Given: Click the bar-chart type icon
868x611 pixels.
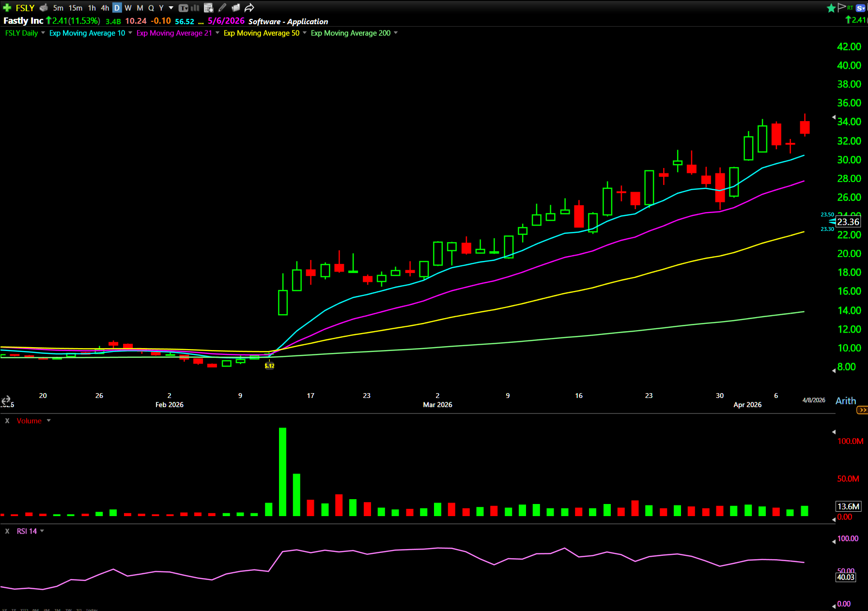Looking at the screenshot, I should [x=195, y=8].
